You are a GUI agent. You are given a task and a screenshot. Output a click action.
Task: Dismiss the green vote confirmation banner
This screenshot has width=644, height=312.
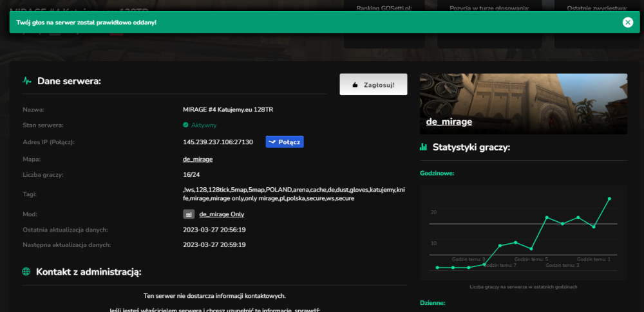coord(627,22)
